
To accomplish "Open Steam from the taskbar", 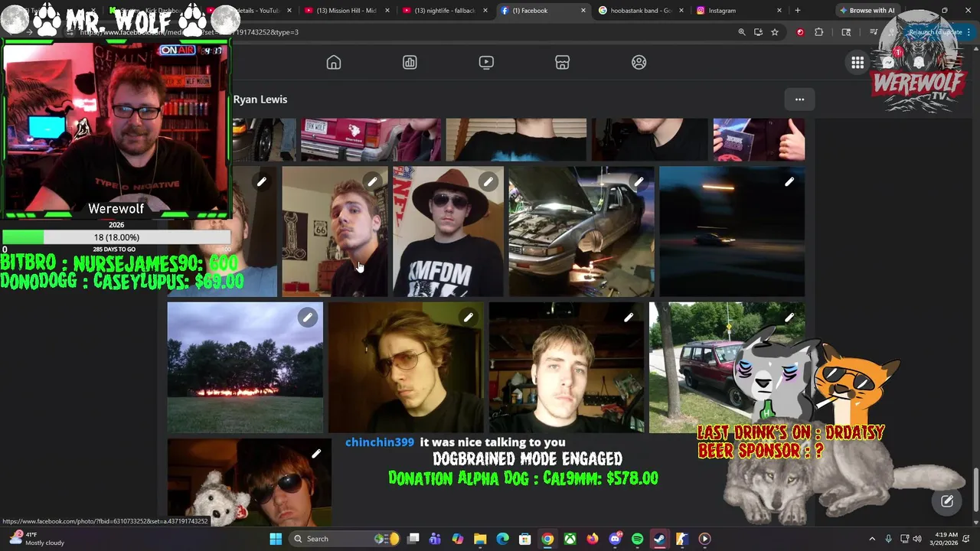I will (x=660, y=539).
